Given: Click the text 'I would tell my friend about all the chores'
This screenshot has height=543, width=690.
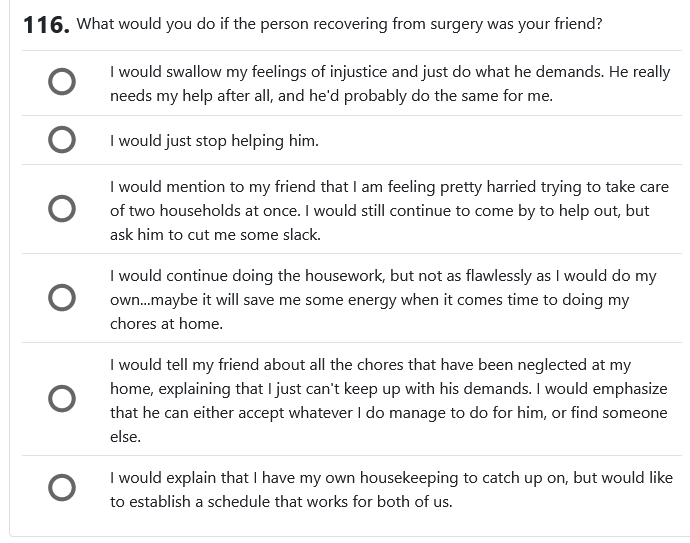Looking at the screenshot, I should pos(265,365).
